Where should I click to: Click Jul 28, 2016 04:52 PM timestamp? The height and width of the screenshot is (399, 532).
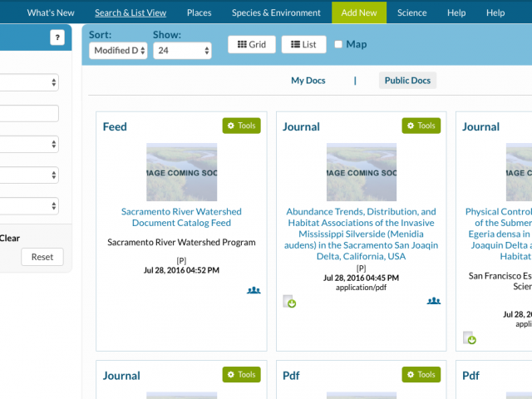(x=181, y=270)
